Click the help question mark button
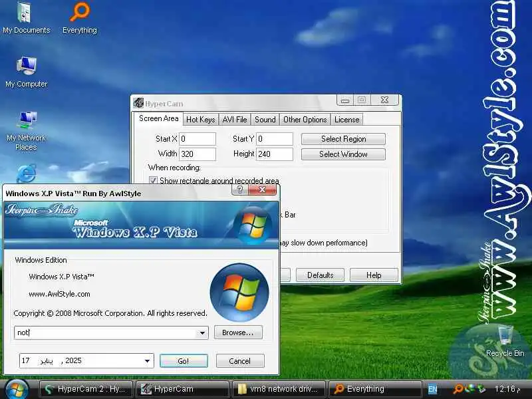 click(240, 190)
